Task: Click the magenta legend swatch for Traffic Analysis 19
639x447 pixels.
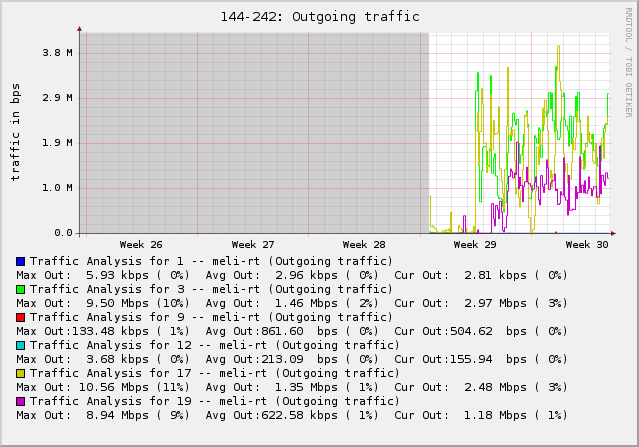Action: coord(20,401)
